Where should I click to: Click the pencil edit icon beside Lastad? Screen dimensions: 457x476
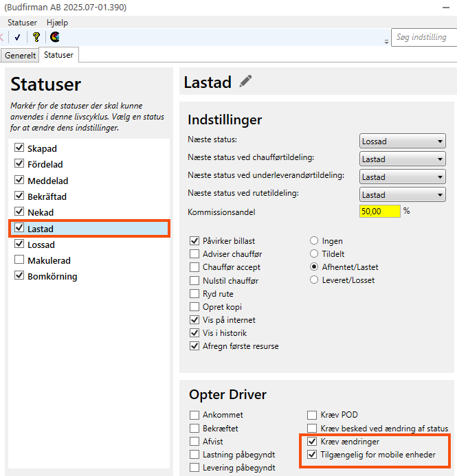tap(245, 82)
